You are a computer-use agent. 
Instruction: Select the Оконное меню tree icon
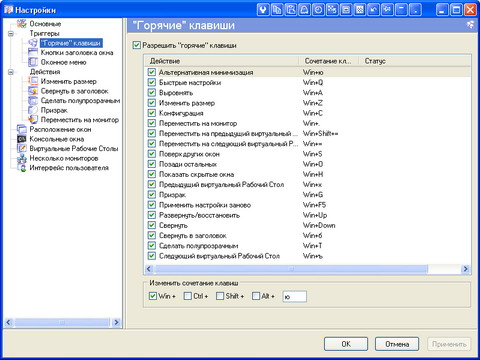33,62
